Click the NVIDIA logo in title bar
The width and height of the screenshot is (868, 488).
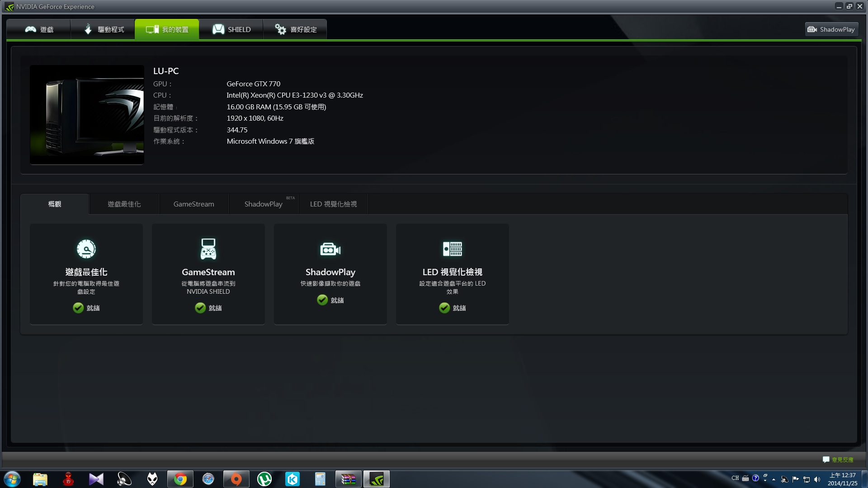9,7
